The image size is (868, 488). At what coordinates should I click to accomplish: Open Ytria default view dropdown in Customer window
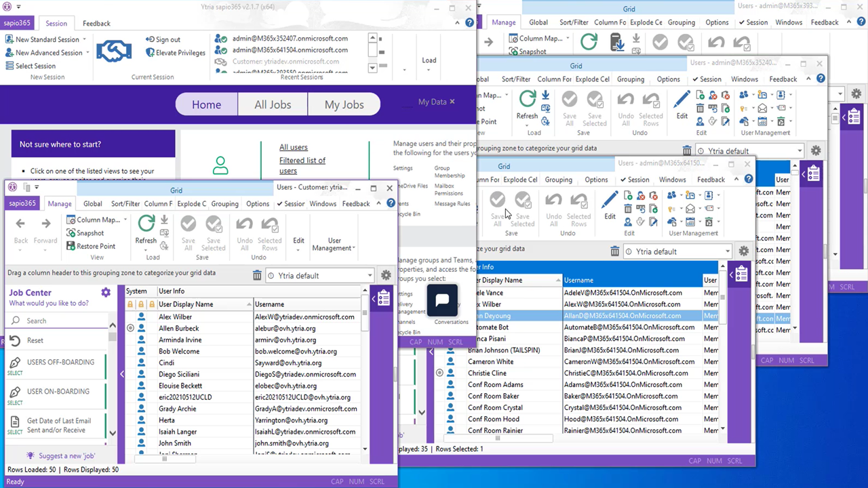370,276
